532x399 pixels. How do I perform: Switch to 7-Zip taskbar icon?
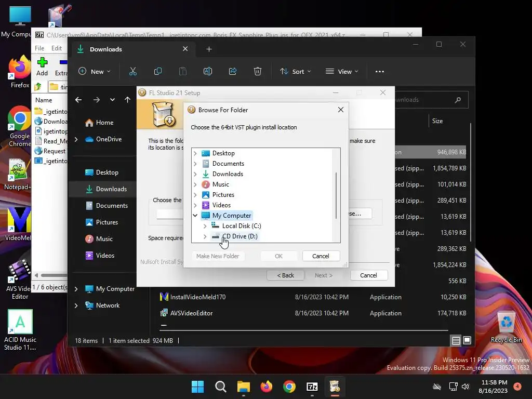click(x=312, y=387)
